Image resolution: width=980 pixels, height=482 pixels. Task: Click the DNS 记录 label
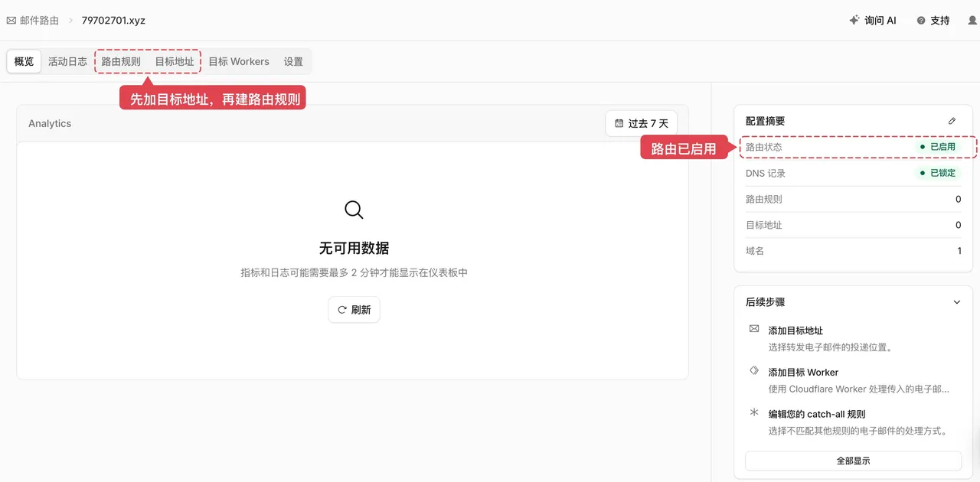point(766,173)
